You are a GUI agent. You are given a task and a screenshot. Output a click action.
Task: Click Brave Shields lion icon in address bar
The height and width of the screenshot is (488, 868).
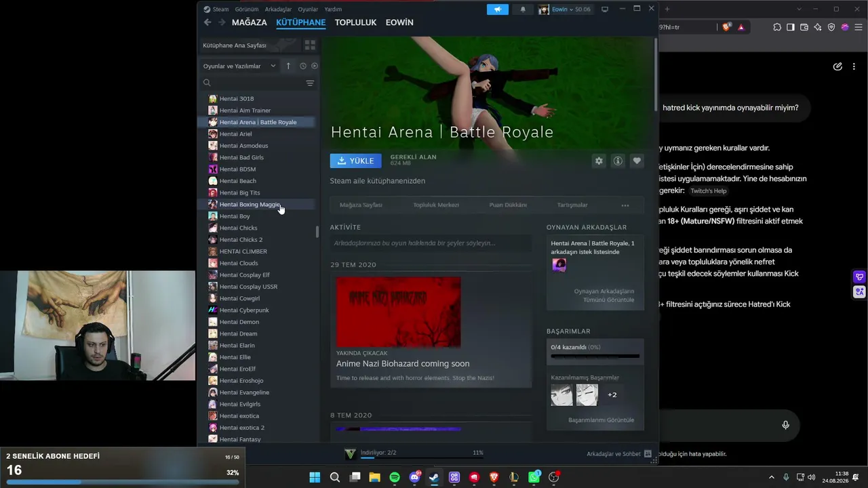(x=727, y=27)
